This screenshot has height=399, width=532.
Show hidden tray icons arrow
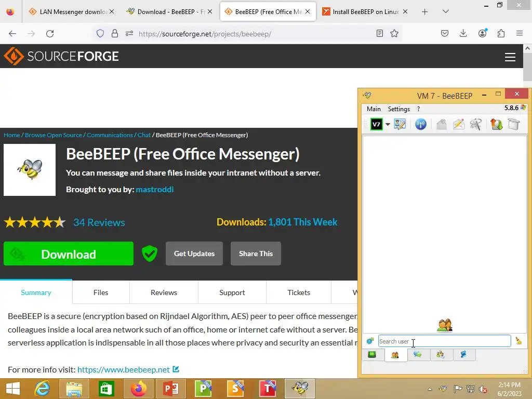click(x=430, y=389)
